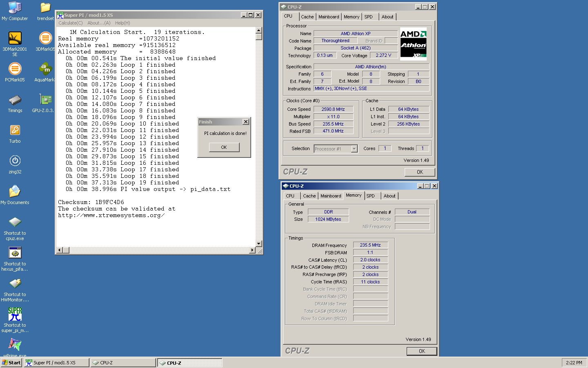Viewport: 588px width, 368px height.
Task: Launch 3DMark05 desktop icon
Action: coord(45,41)
